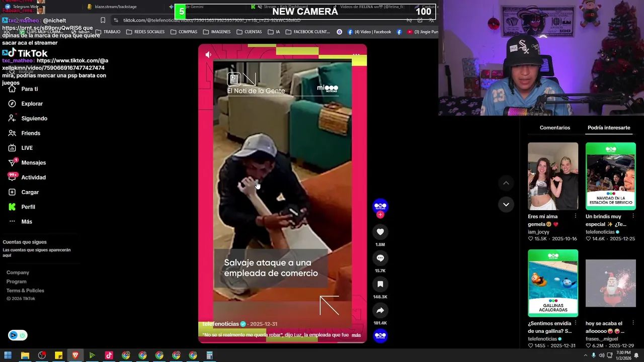Image resolution: width=644 pixels, height=362 pixels.
Task: Open the (4) Video | Facebook bookmark
Action: click(x=369, y=32)
